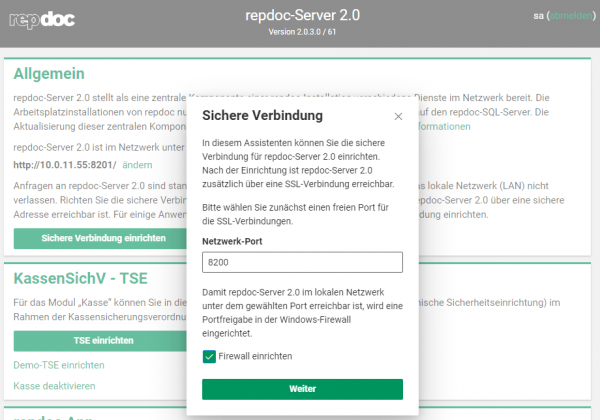600x420 pixels.
Task: Close the Sichere Verbindung dialog
Action: click(x=398, y=116)
